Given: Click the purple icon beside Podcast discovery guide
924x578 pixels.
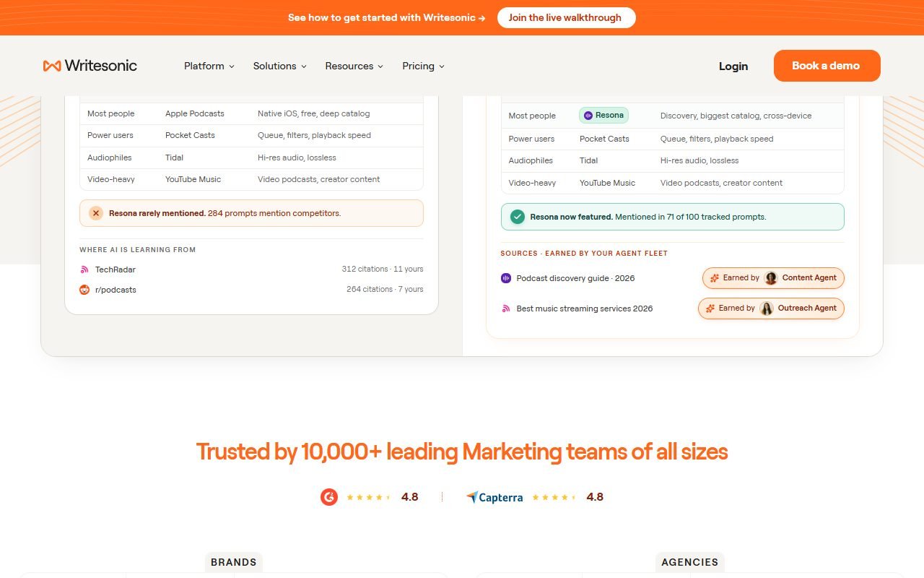Looking at the screenshot, I should (x=506, y=278).
